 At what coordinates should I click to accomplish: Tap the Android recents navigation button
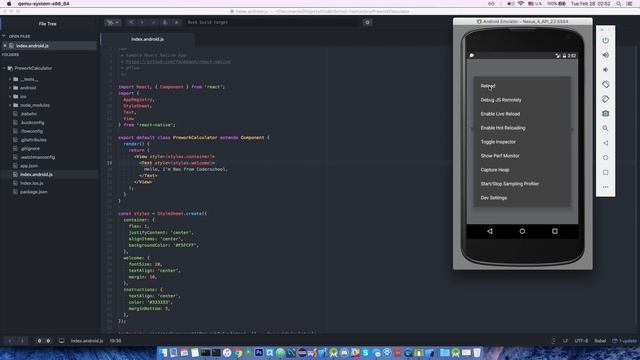555,231
